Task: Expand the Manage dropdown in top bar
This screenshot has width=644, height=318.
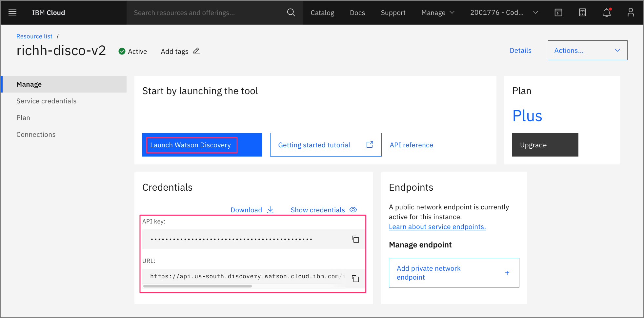Action: 438,12
